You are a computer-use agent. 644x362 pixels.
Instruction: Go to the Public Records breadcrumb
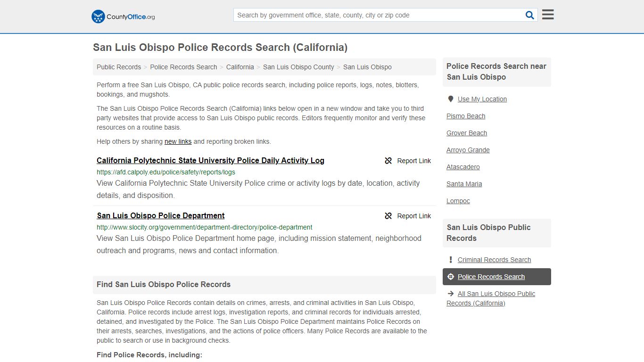point(119,67)
